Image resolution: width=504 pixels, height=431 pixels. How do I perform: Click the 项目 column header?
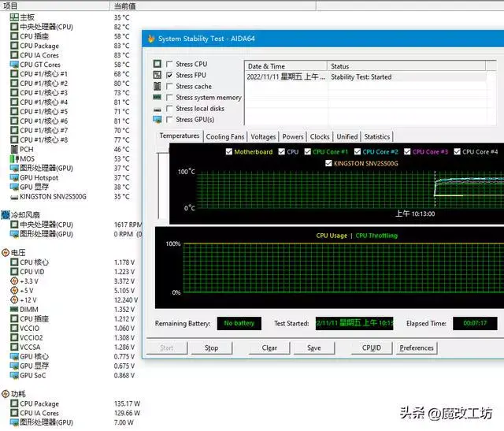pos(54,6)
